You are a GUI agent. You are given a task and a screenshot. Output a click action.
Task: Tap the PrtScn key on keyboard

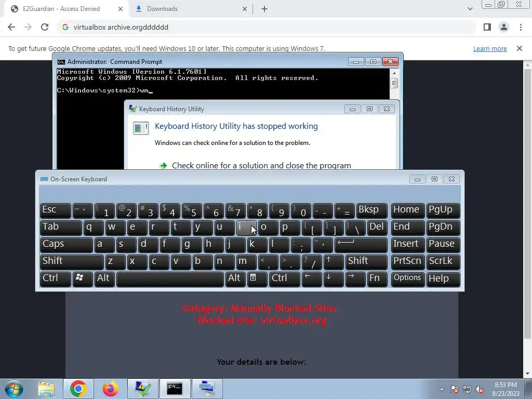point(407,262)
